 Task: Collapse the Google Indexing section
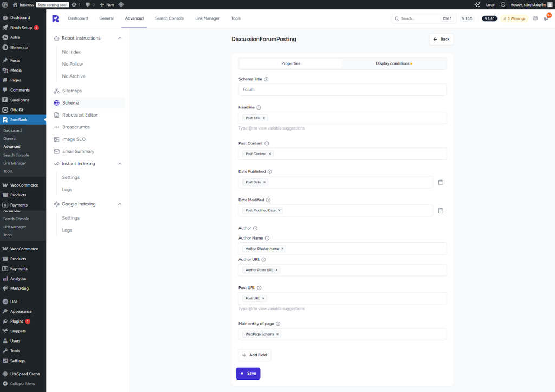pos(120,204)
